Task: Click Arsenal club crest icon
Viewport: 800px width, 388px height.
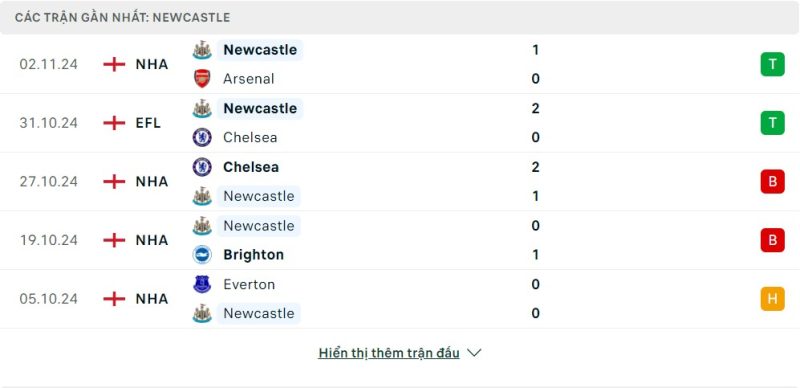Action: tap(202, 79)
